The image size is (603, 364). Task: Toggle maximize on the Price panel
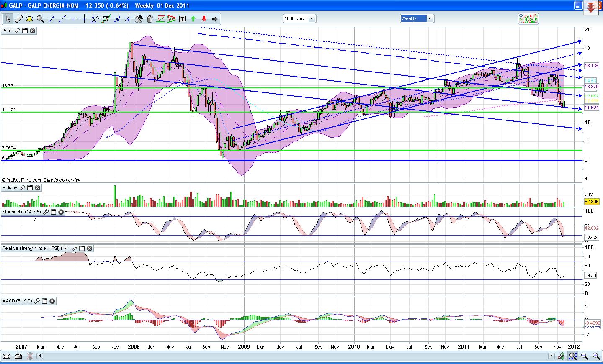pos(25,31)
